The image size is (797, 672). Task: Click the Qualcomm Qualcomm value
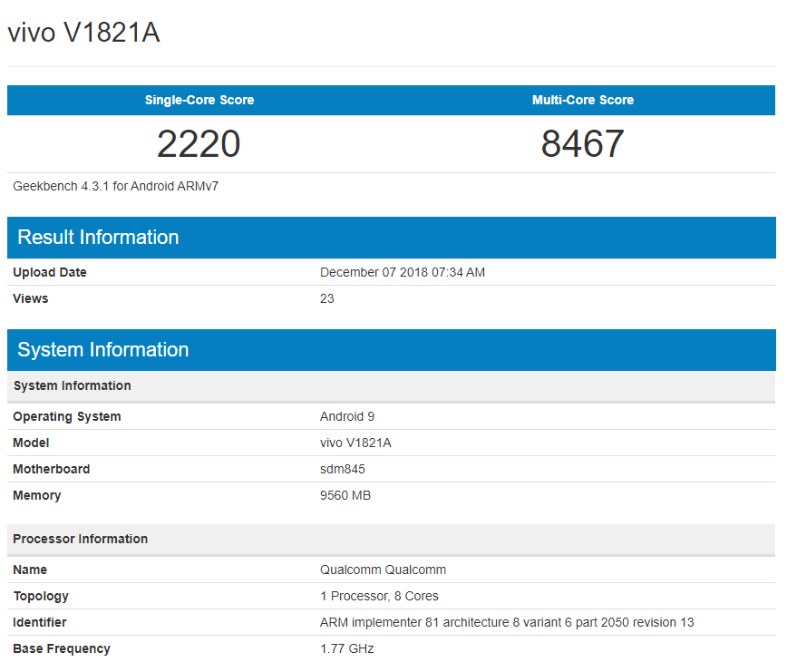click(x=384, y=570)
